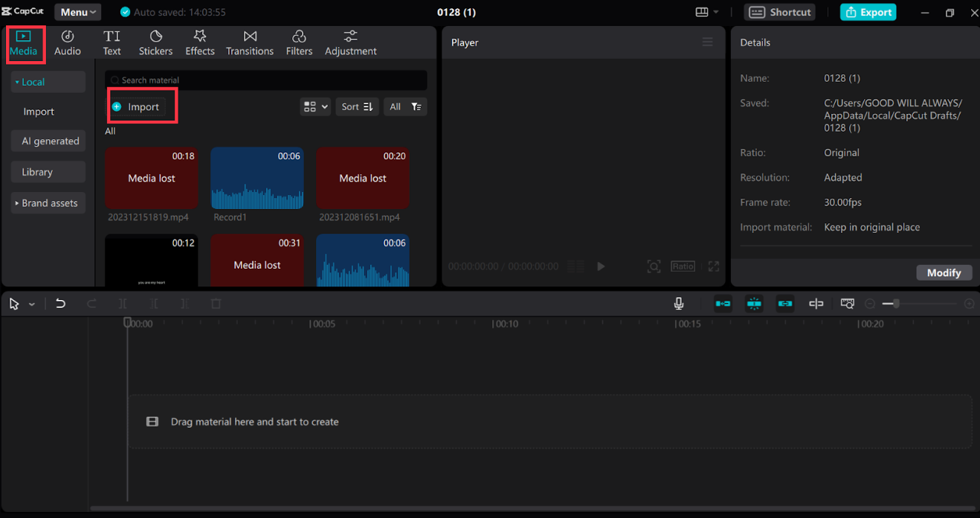Start voice recording with microphone icon
The height and width of the screenshot is (518, 980).
678,304
